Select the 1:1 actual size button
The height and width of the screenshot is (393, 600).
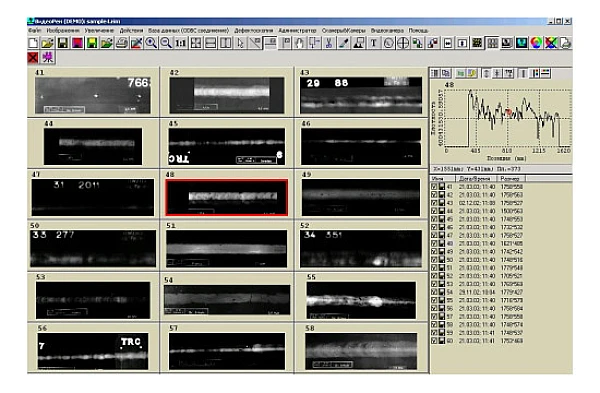pyautogui.click(x=180, y=43)
